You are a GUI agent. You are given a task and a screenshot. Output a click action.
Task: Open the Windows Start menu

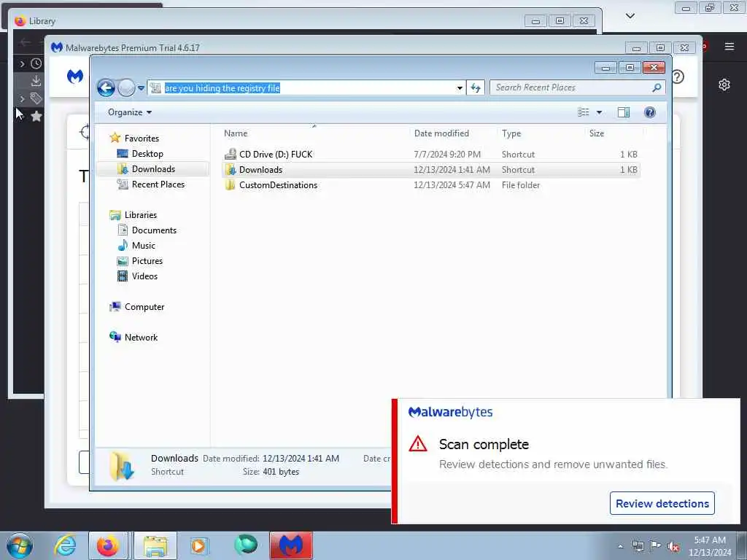(x=20, y=545)
